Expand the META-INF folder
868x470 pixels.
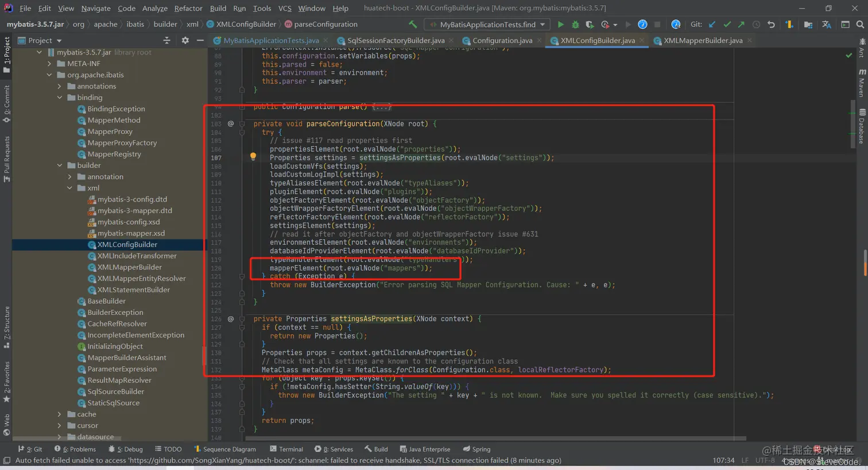tap(49, 64)
